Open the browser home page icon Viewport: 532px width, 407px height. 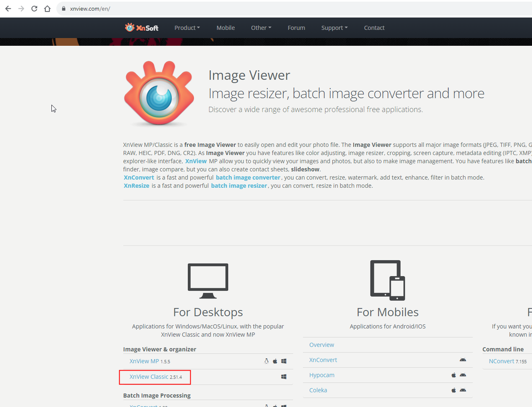[47, 8]
